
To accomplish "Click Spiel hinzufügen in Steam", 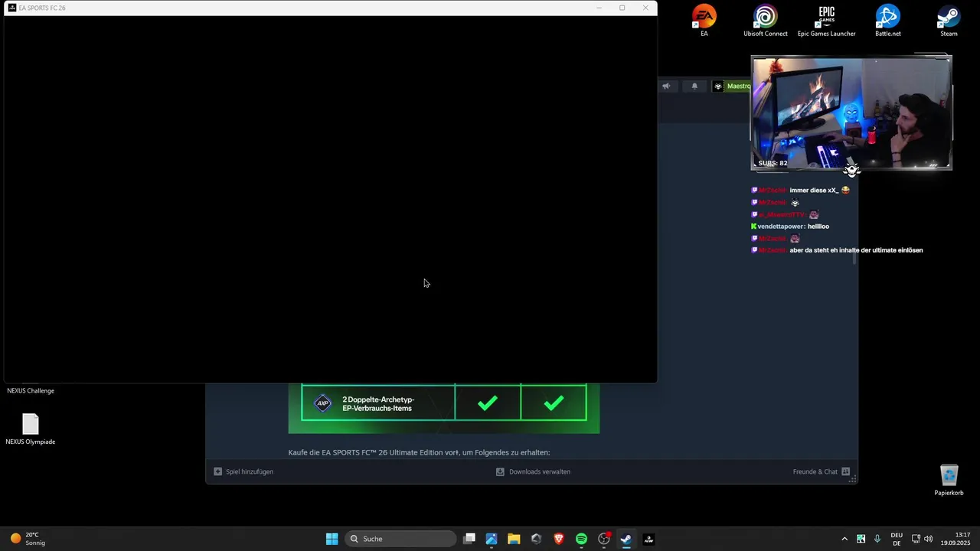I will coord(243,471).
